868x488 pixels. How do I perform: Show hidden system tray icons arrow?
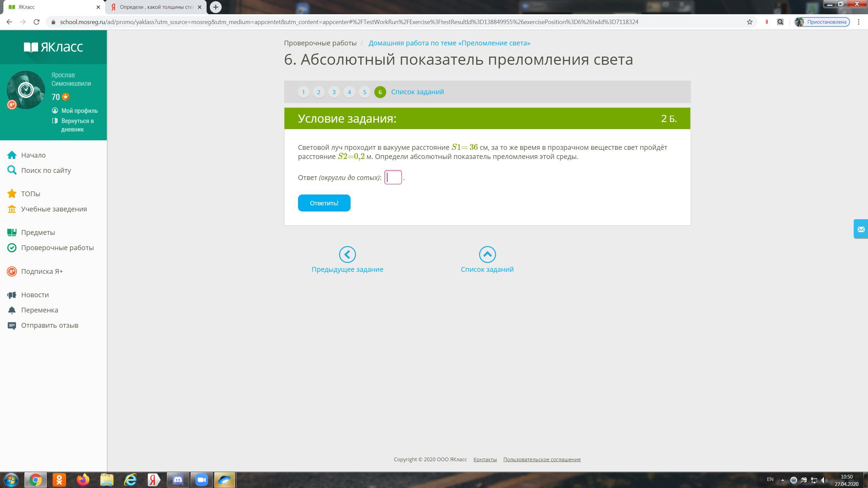[x=783, y=480]
